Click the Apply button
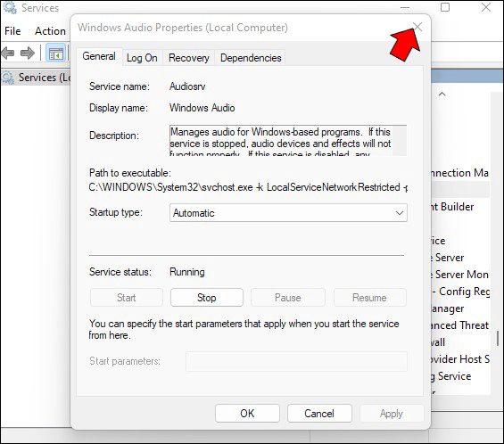The image size is (504, 444). pyautogui.click(x=392, y=413)
